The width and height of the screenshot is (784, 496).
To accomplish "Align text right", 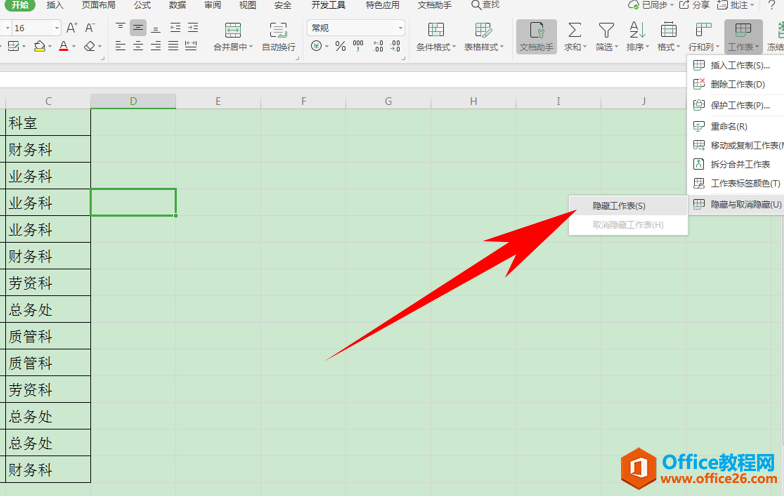I will (156, 46).
